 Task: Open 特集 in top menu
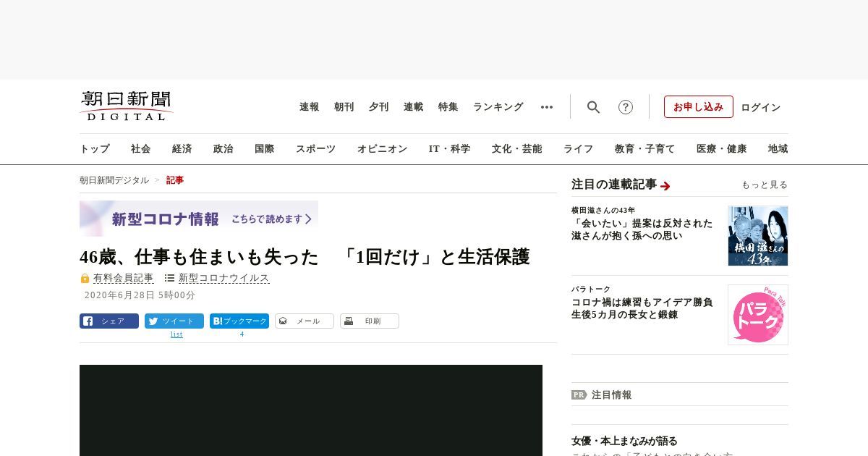448,107
